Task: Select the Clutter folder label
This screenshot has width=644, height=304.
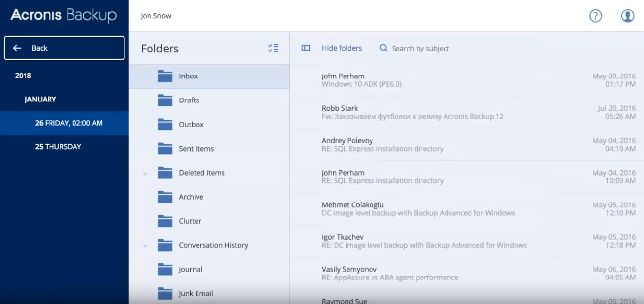Action: click(190, 221)
